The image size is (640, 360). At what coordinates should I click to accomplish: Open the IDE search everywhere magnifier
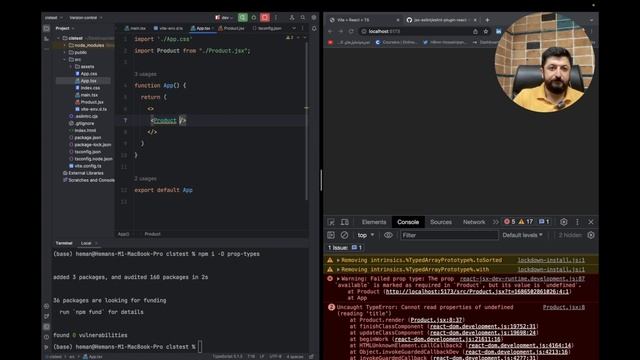[303, 18]
